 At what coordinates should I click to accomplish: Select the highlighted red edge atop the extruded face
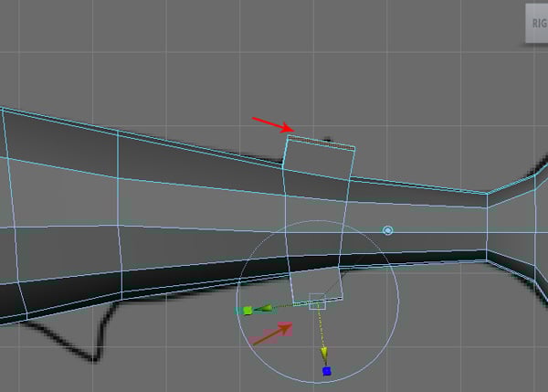pyautogui.click(x=321, y=143)
